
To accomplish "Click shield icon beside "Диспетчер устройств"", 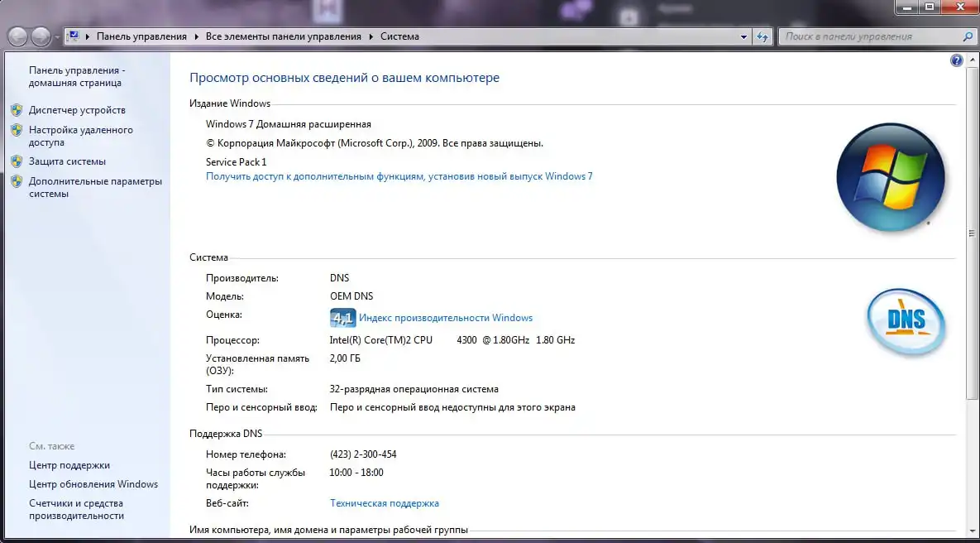I will pos(17,110).
